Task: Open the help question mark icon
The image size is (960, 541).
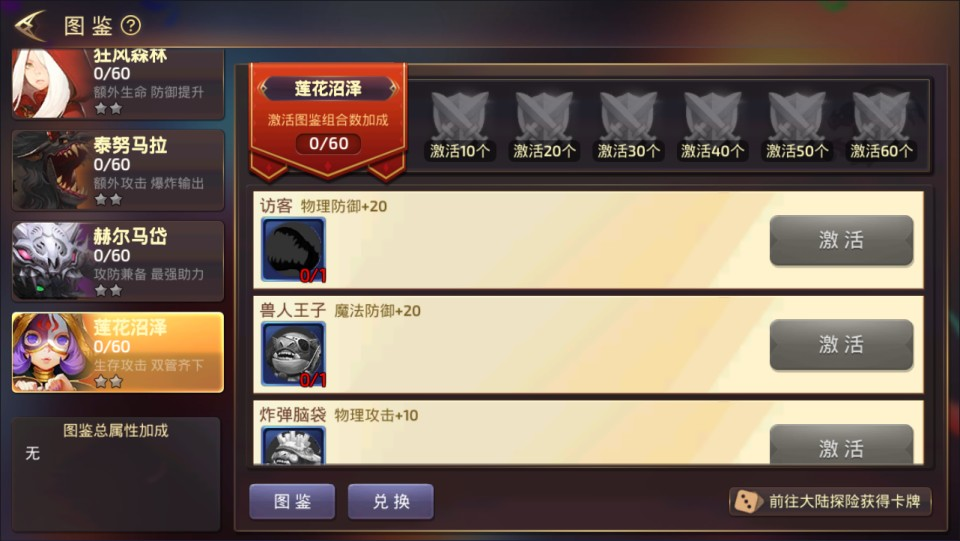Action: pos(130,25)
